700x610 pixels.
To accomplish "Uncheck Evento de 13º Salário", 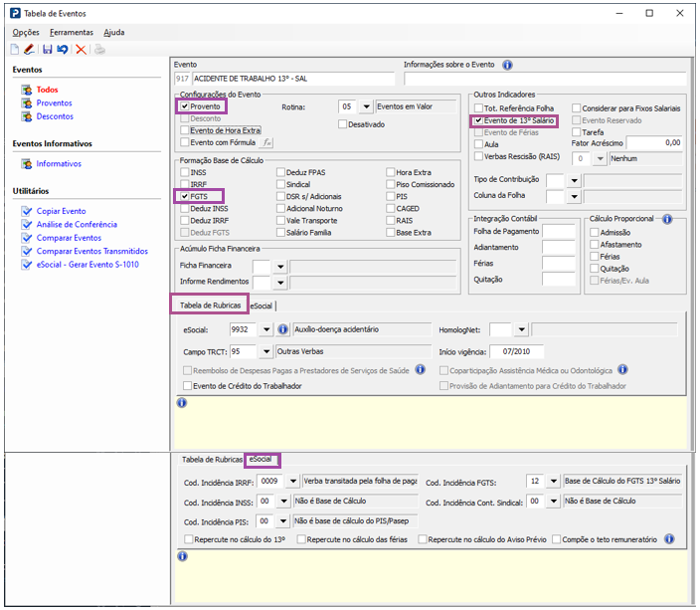I will tap(478, 120).
